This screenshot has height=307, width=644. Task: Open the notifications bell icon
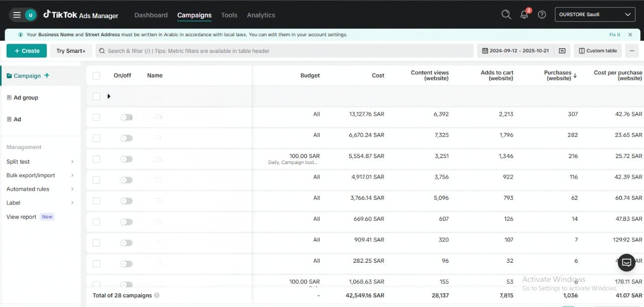point(524,15)
